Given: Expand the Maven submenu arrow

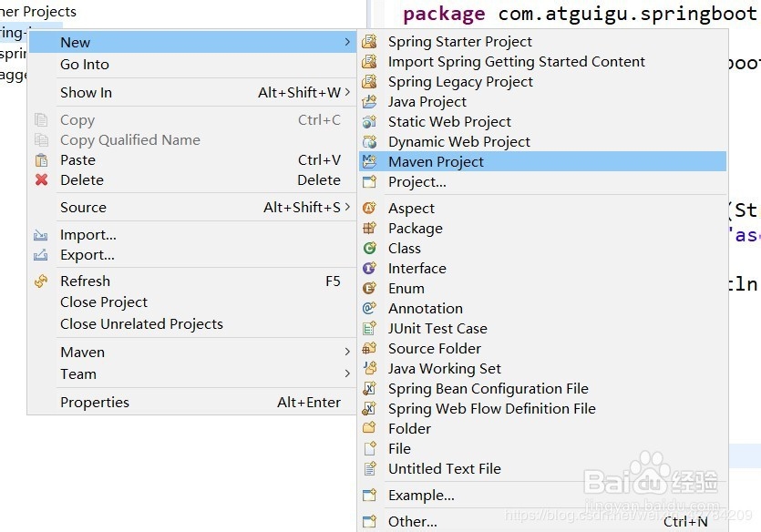Looking at the screenshot, I should coord(347,353).
